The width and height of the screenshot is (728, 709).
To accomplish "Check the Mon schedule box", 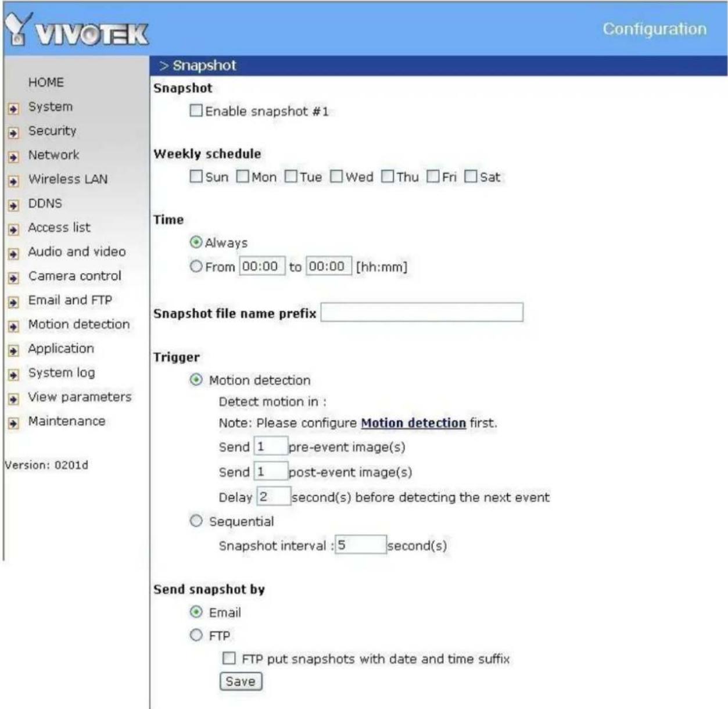I will coord(243,176).
